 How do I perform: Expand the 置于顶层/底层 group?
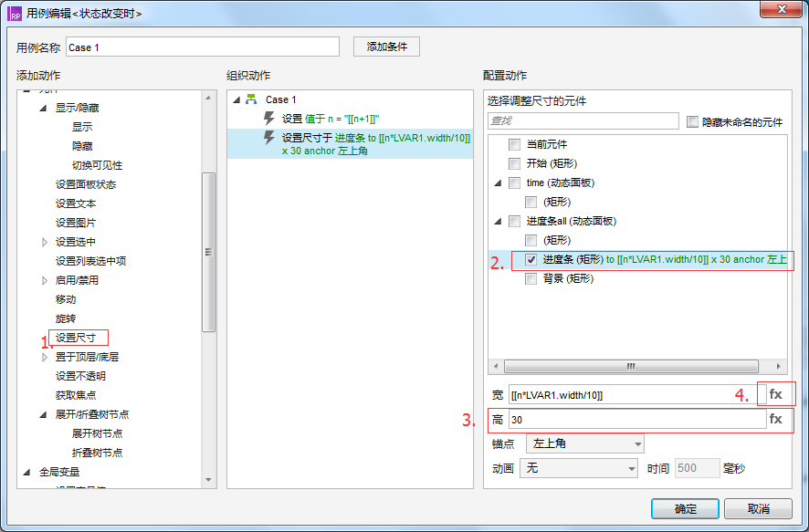45,357
